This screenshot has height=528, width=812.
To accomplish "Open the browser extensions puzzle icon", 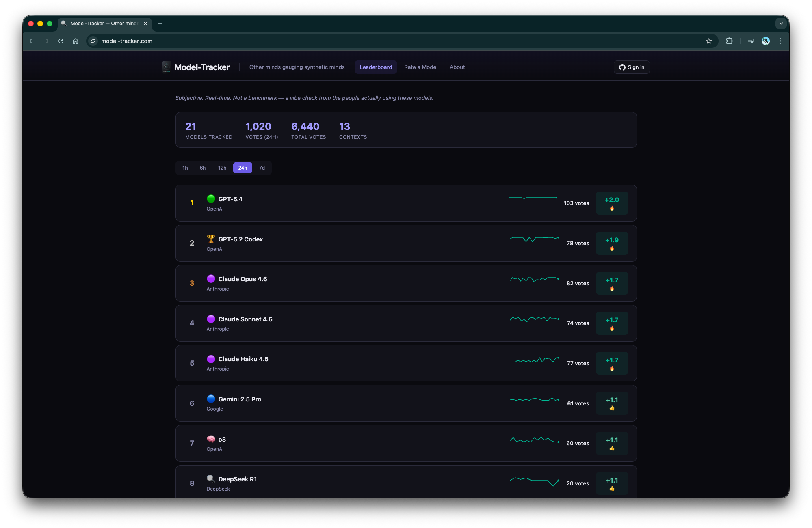I will (729, 41).
